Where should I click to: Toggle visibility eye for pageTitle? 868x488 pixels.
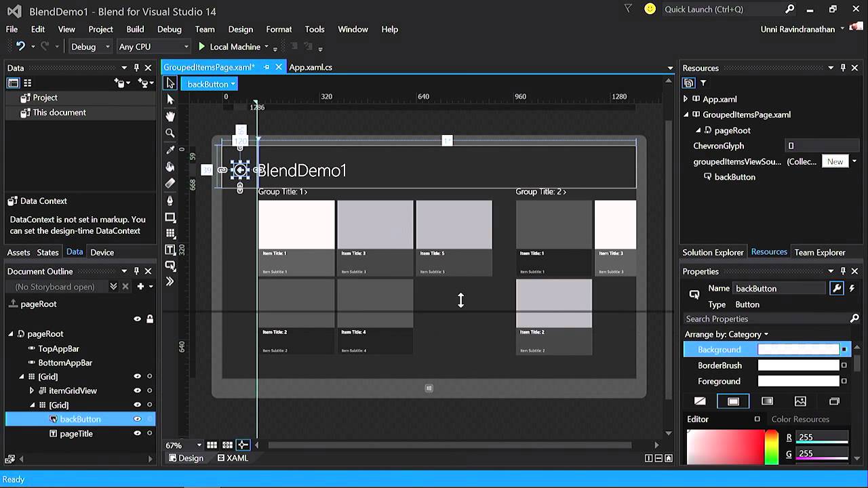138,434
